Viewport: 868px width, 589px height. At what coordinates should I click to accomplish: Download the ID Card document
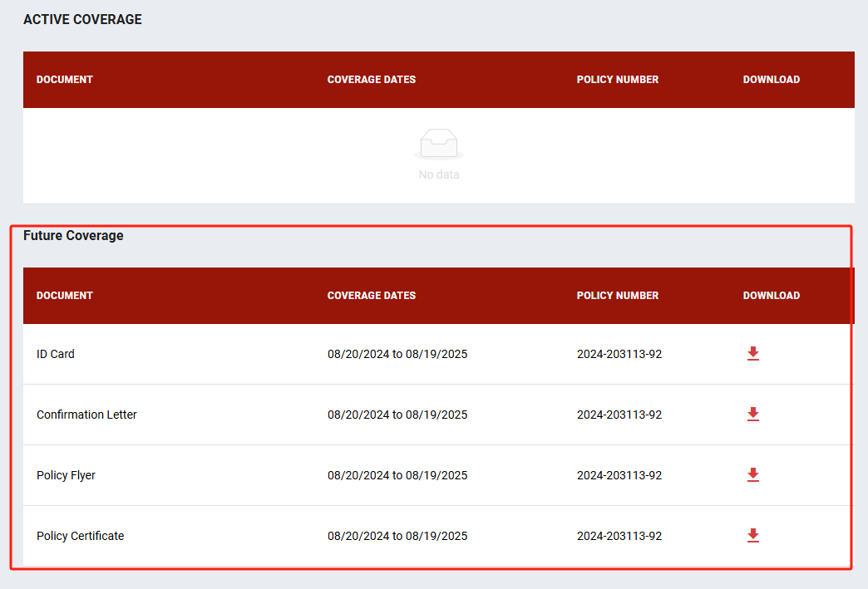(x=752, y=354)
